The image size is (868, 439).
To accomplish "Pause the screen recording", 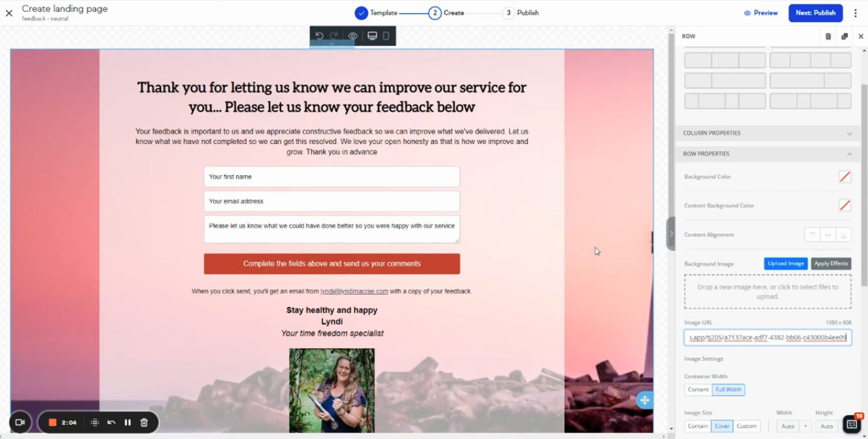I will (127, 422).
